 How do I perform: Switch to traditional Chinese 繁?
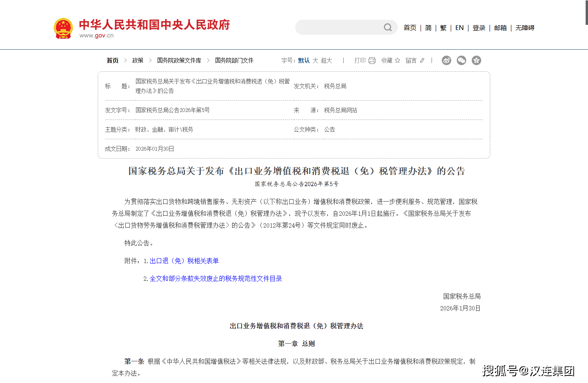pos(443,28)
